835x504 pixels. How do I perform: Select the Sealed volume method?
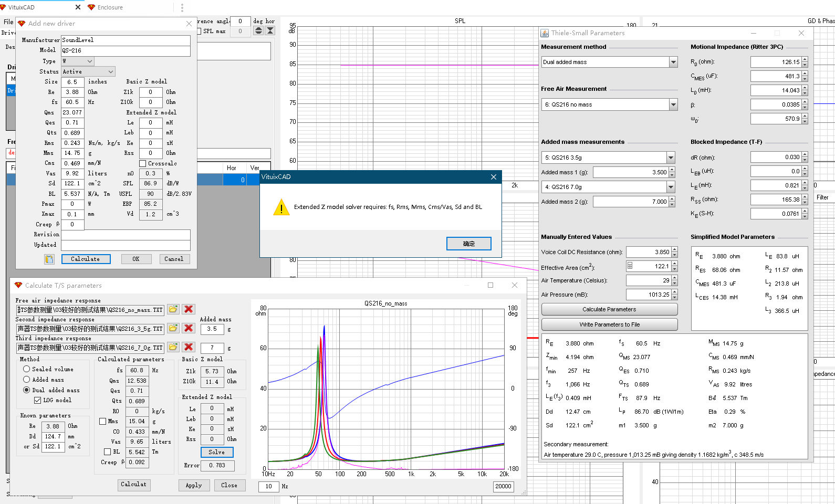coord(27,369)
